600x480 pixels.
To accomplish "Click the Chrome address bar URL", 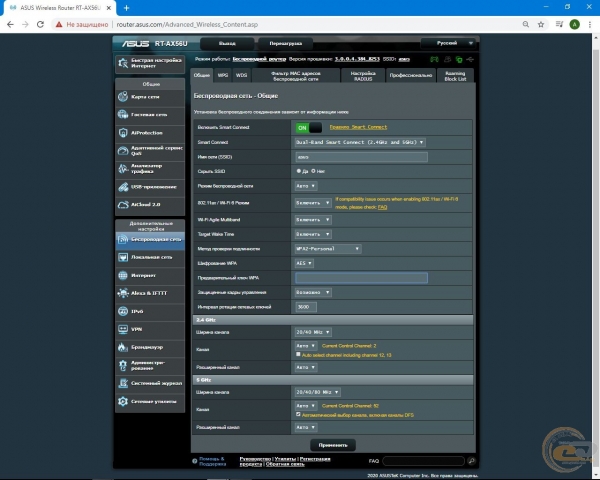I will pos(187,24).
